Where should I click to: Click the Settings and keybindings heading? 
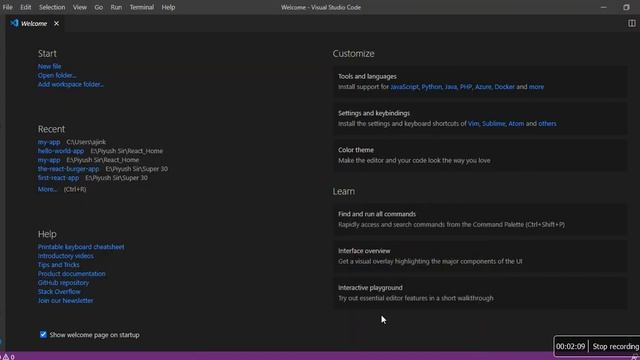coord(374,113)
